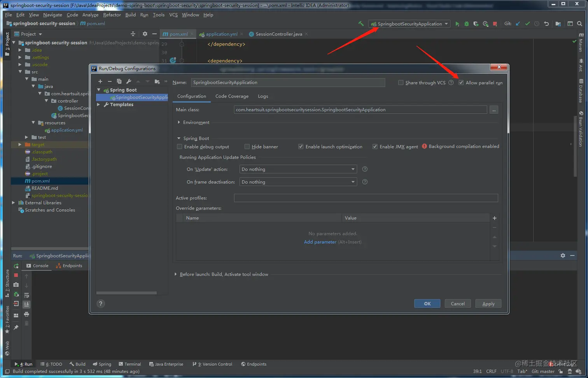Enable debug output checkbox
The image size is (588, 378).
pos(179,147)
